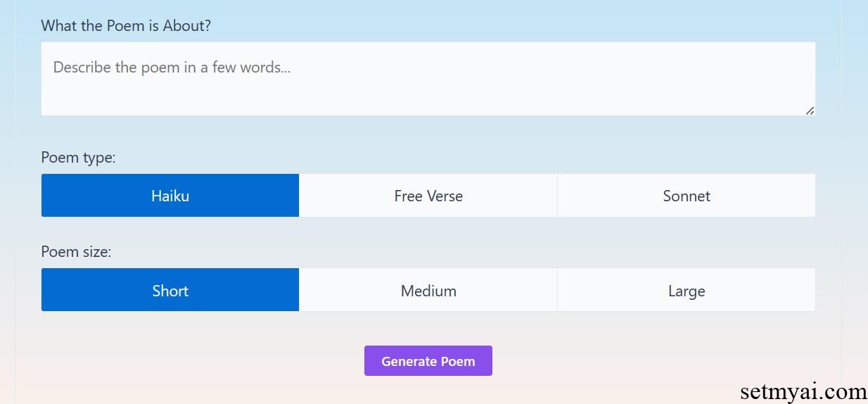Activate the highlighted blue Short segment
The image size is (868, 404).
pyautogui.click(x=170, y=290)
